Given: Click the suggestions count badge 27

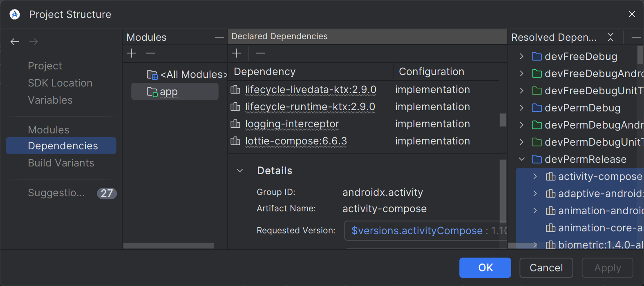Looking at the screenshot, I should 107,193.
